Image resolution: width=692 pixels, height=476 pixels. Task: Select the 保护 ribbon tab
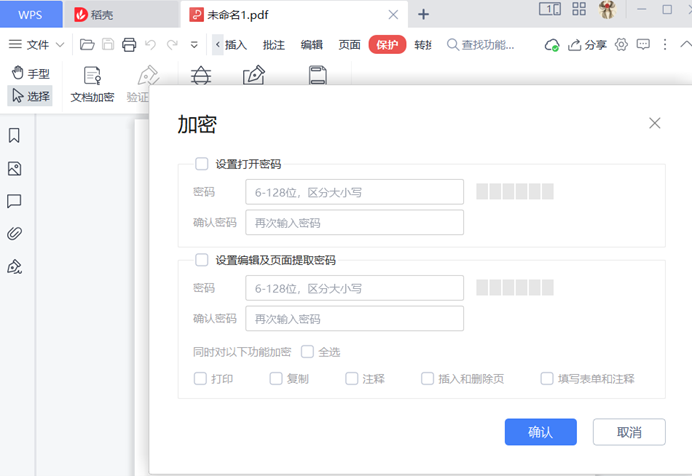pyautogui.click(x=387, y=45)
